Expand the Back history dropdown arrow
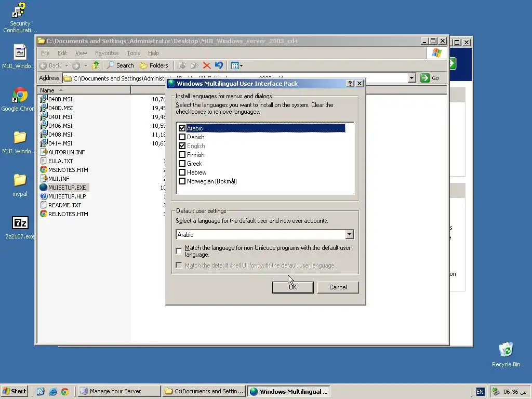 [x=67, y=65]
